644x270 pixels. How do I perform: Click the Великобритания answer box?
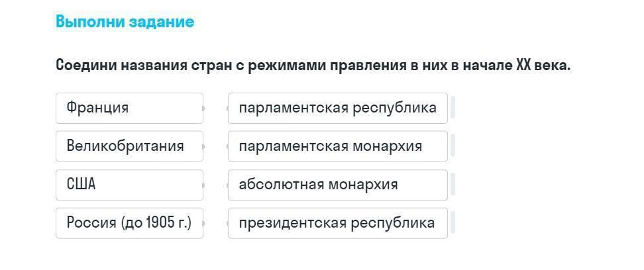tap(129, 146)
